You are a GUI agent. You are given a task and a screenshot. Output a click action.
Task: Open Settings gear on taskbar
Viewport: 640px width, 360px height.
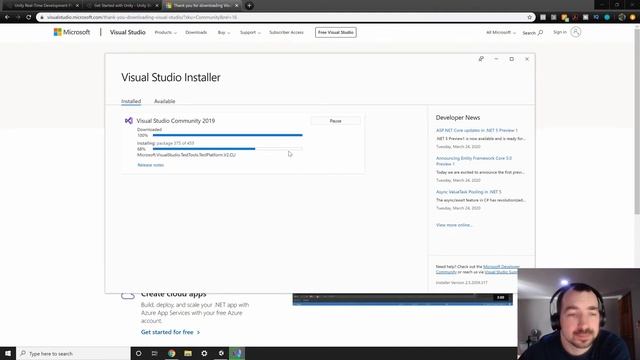click(x=204, y=353)
